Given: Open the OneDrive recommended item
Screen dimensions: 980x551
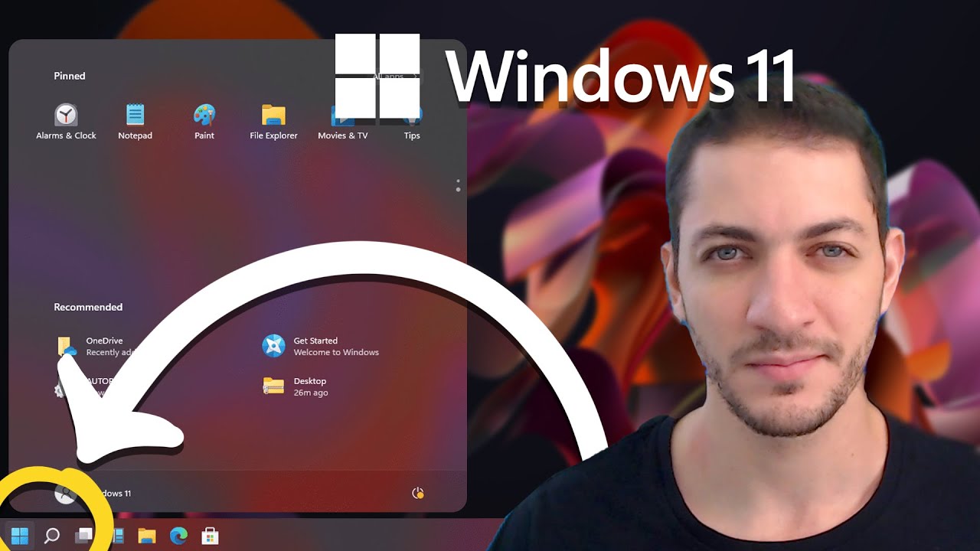Looking at the screenshot, I should click(x=96, y=347).
